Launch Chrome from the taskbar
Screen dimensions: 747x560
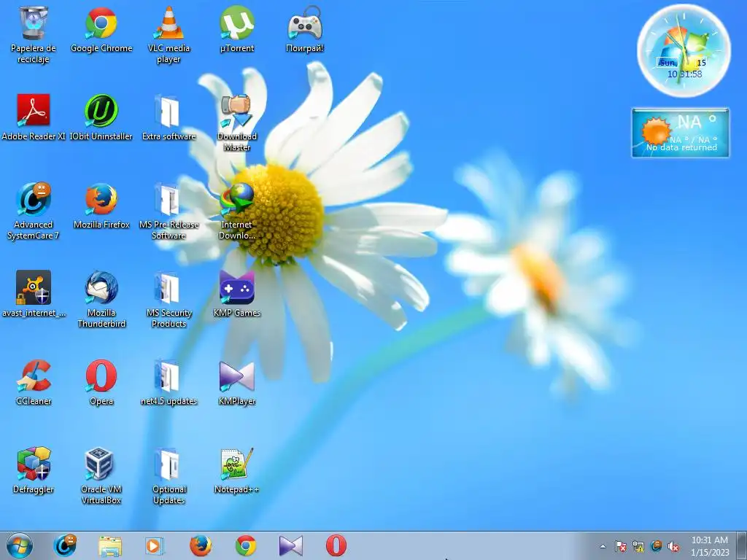245,545
